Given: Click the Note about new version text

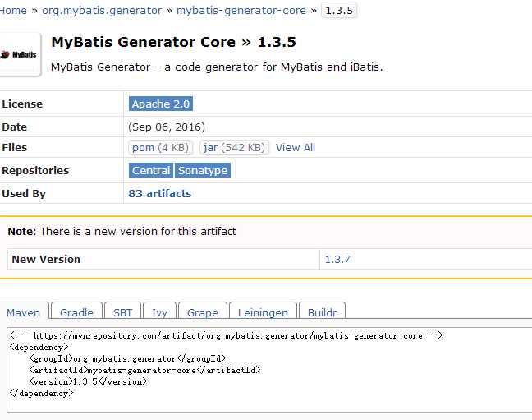Looking at the screenshot, I should [122, 232].
